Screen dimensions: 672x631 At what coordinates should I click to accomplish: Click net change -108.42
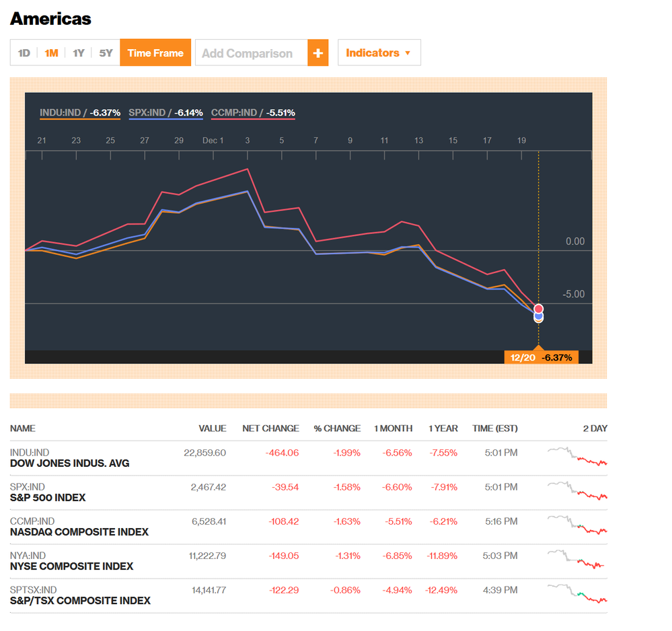pyautogui.click(x=284, y=521)
